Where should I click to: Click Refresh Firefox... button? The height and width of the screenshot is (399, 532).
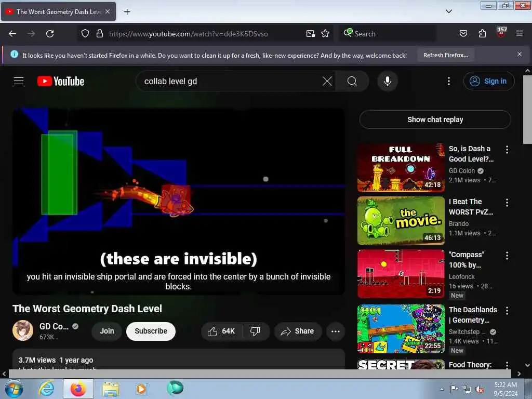click(445, 55)
